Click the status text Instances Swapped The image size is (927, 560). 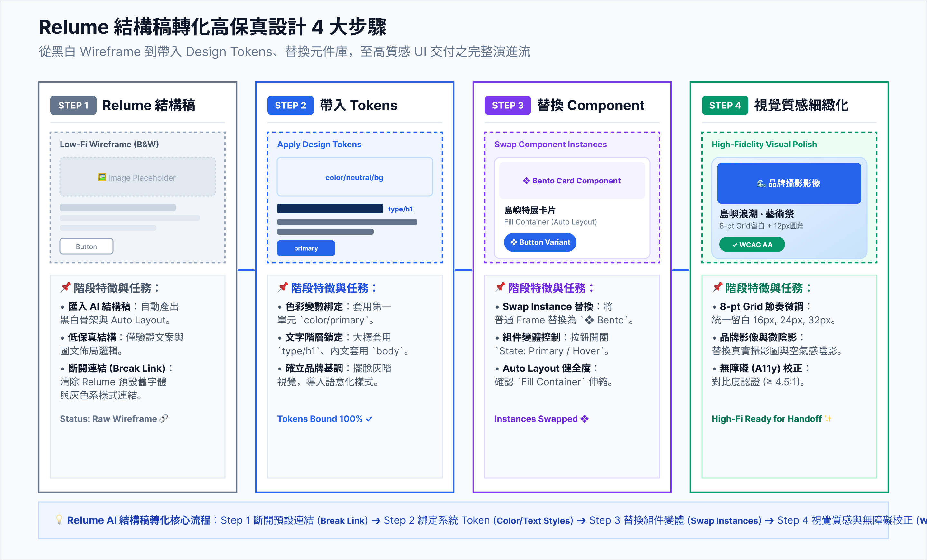(x=536, y=419)
